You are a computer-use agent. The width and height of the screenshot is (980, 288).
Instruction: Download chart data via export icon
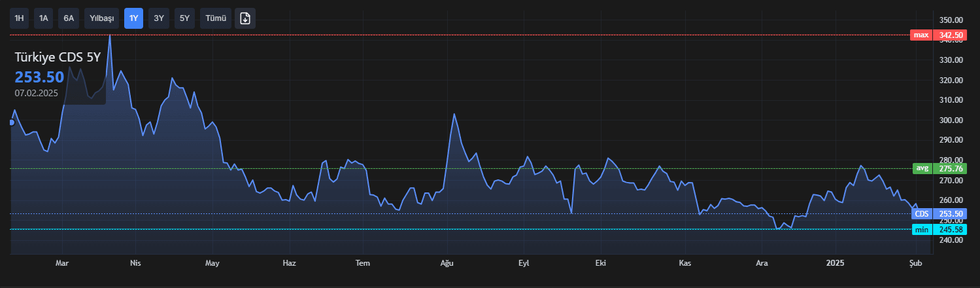[x=246, y=18]
